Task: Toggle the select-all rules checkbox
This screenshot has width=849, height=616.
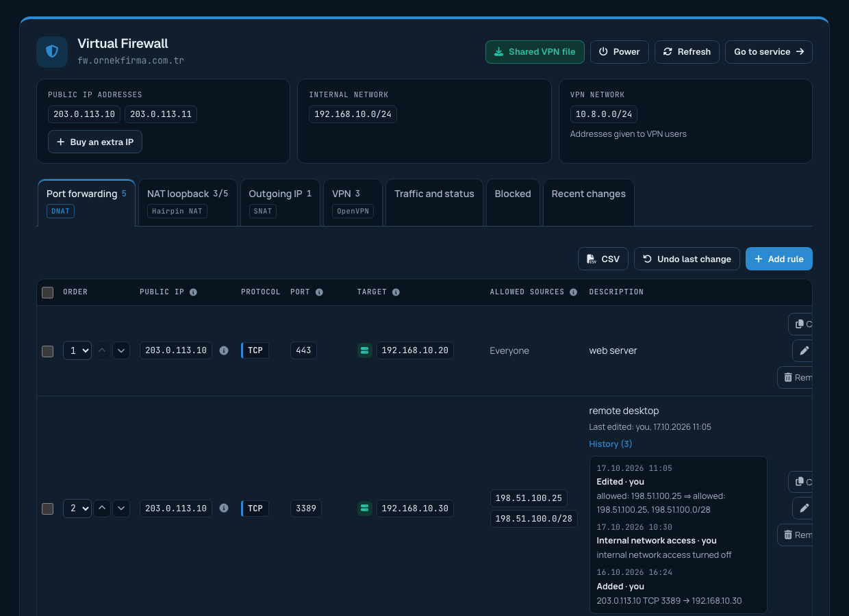Action: (47, 292)
